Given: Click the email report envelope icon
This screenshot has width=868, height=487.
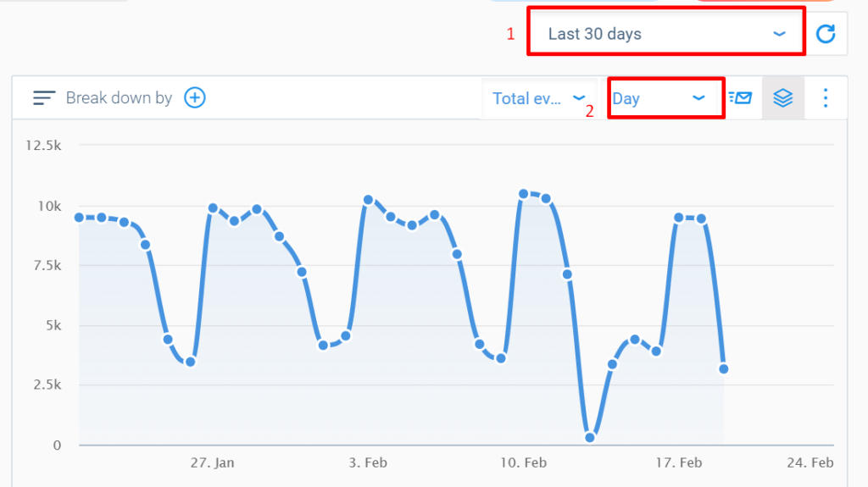Looking at the screenshot, I should 740,98.
